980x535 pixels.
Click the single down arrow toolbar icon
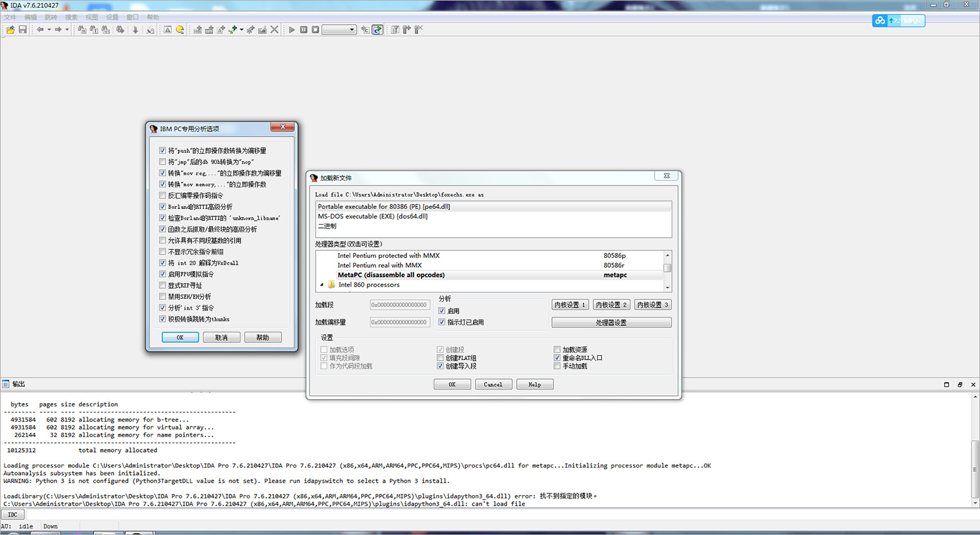[135, 29]
